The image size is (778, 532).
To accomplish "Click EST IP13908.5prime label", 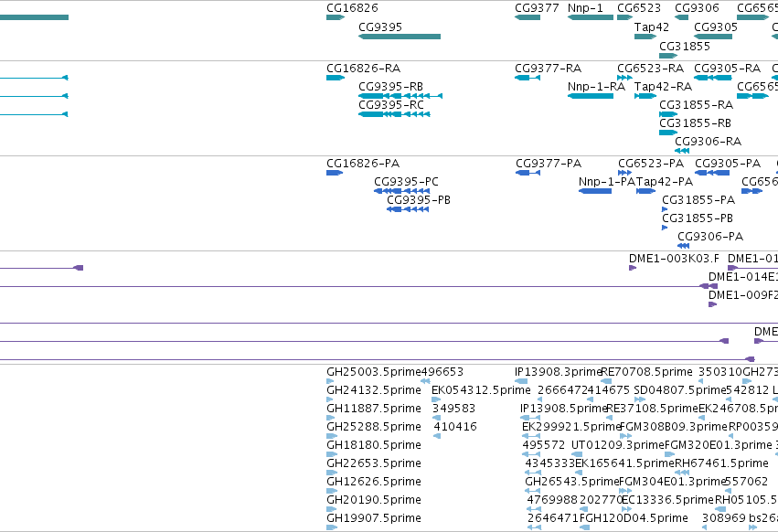I will click(564, 409).
